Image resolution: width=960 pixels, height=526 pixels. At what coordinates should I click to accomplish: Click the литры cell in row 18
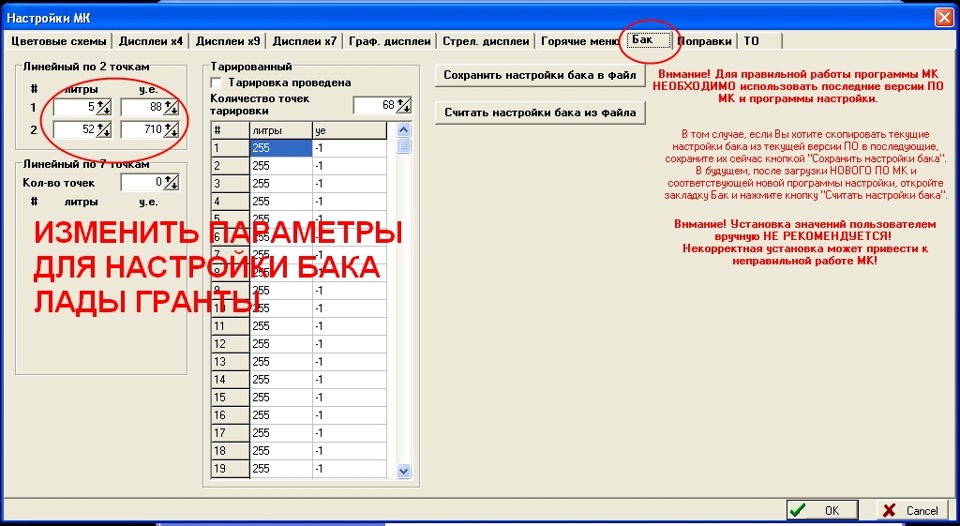[281, 451]
